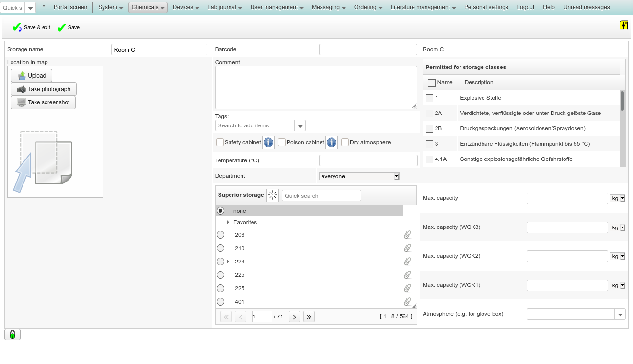Viewport: 633px width, 364px height.
Task: Tick storage class 3 Entzündbare Flüssigkeiten
Action: tap(429, 144)
